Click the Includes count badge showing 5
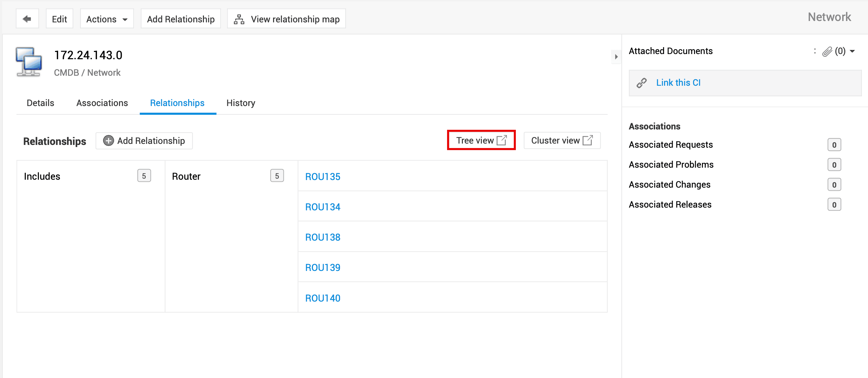868x378 pixels. pyautogui.click(x=144, y=176)
